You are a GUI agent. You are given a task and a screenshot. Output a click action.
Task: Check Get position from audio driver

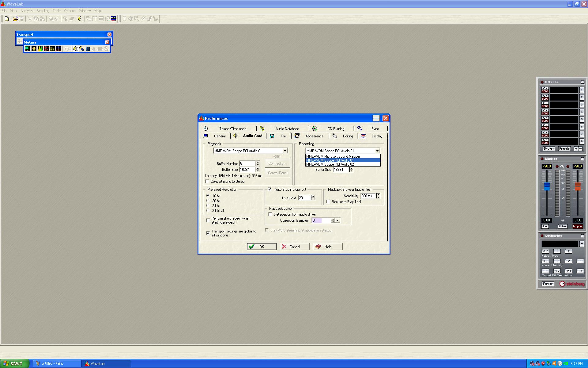(x=270, y=214)
